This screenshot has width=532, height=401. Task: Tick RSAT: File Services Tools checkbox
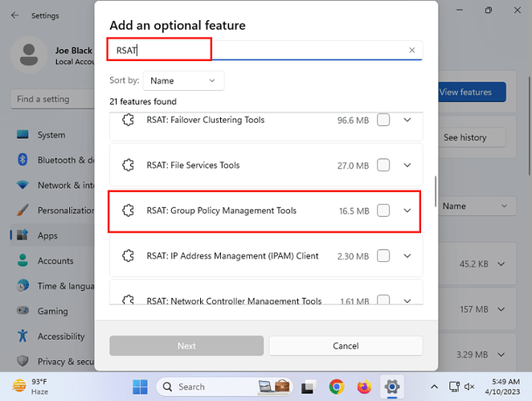(x=383, y=166)
